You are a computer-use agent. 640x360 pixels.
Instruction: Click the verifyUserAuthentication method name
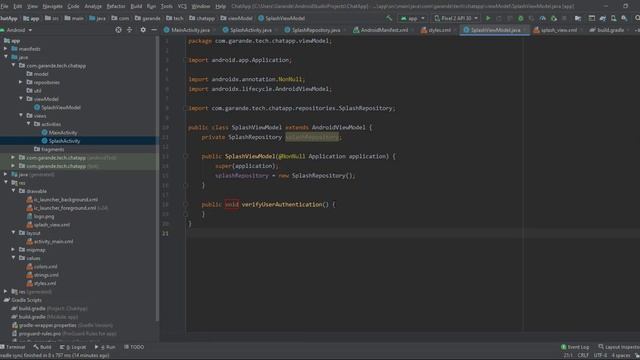(x=282, y=204)
